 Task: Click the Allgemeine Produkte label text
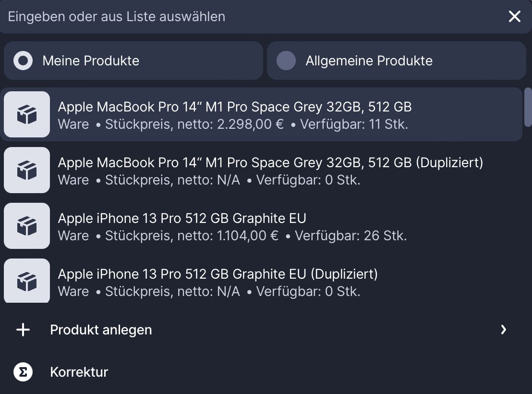point(369,61)
